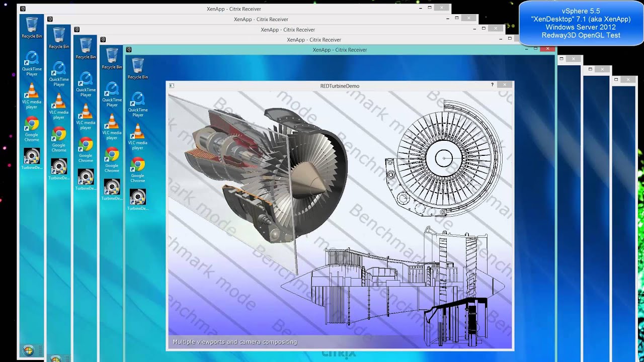644x362 pixels.
Task: Click the side-view wireframe turbine drawing
Action: [x=393, y=287]
